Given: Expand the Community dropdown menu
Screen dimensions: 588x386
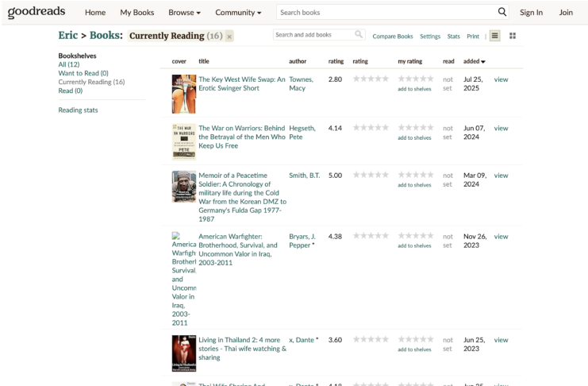Looking at the screenshot, I should tap(238, 13).
